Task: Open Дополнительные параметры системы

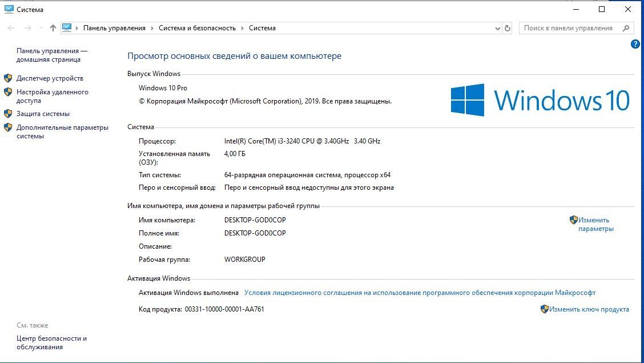Action: (x=62, y=131)
